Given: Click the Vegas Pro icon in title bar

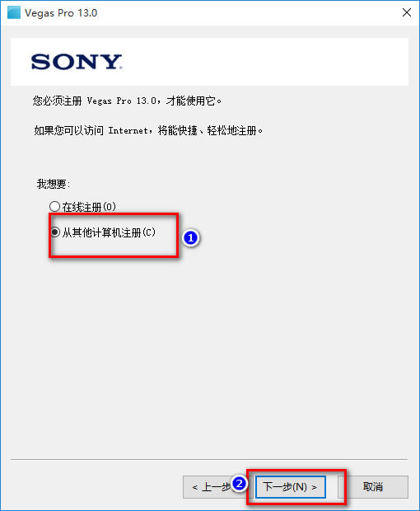Looking at the screenshot, I should [x=14, y=12].
